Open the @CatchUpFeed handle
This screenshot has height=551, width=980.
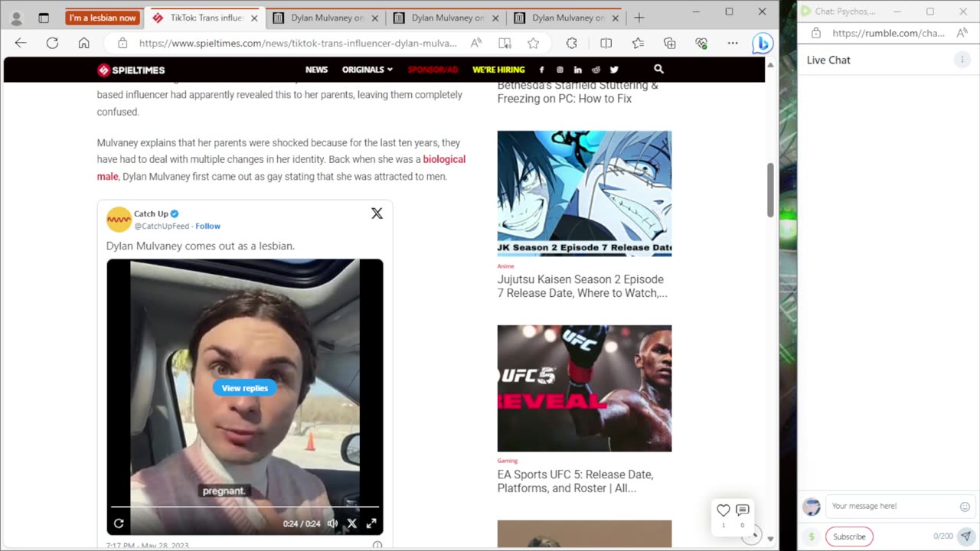162,226
